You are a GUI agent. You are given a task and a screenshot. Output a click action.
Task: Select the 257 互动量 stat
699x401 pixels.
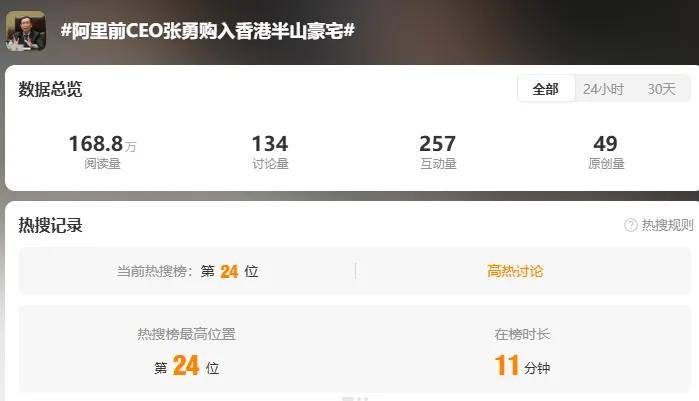click(438, 152)
